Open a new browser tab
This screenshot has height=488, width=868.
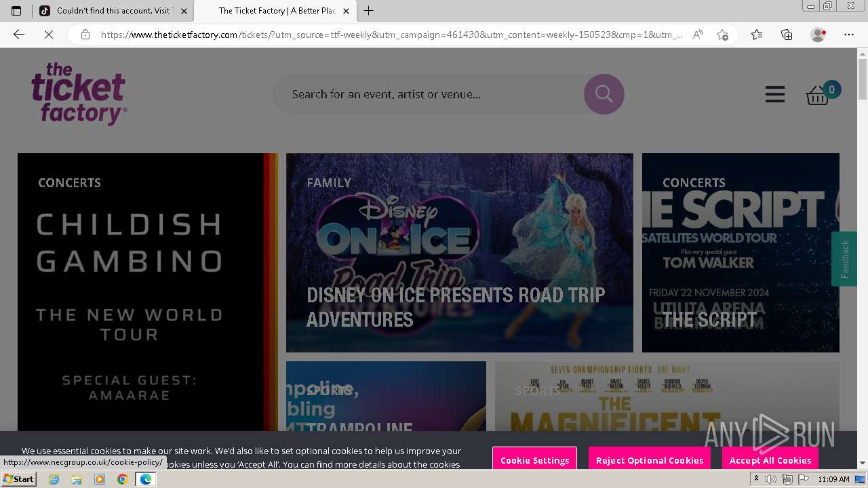(368, 11)
